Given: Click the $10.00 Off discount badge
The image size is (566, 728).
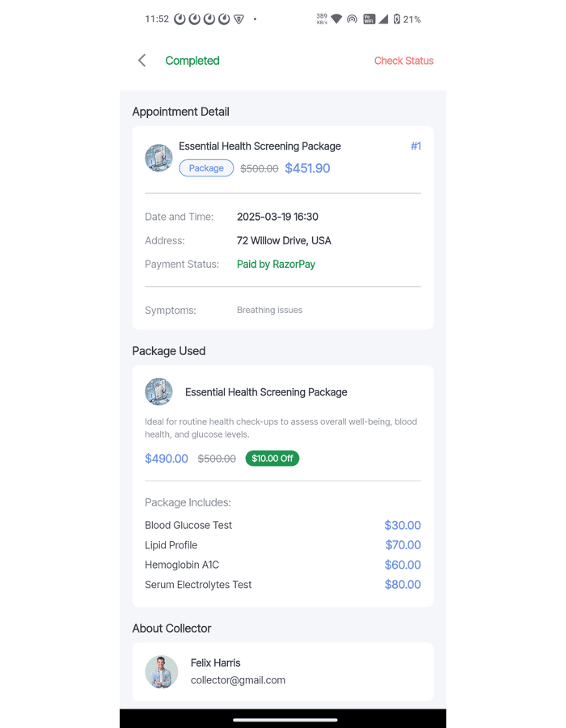Looking at the screenshot, I should tap(272, 459).
